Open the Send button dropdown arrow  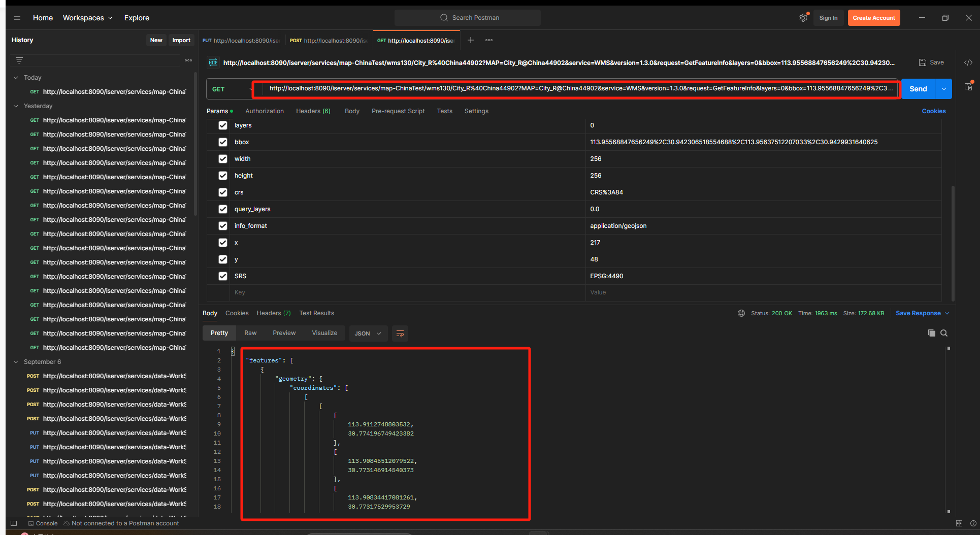point(944,89)
